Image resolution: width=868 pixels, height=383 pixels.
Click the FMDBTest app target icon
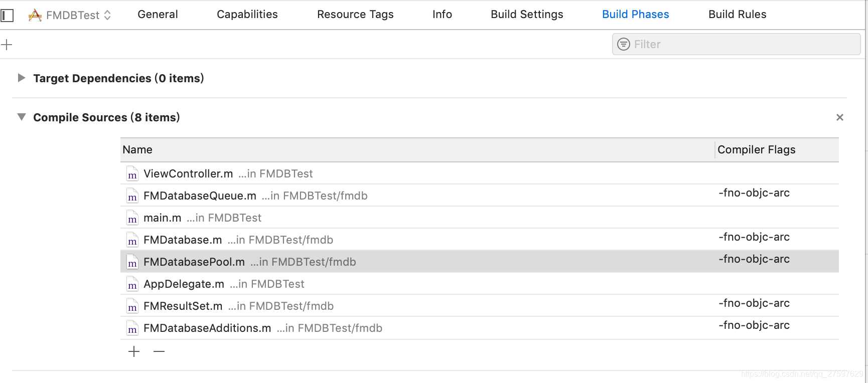pos(35,15)
